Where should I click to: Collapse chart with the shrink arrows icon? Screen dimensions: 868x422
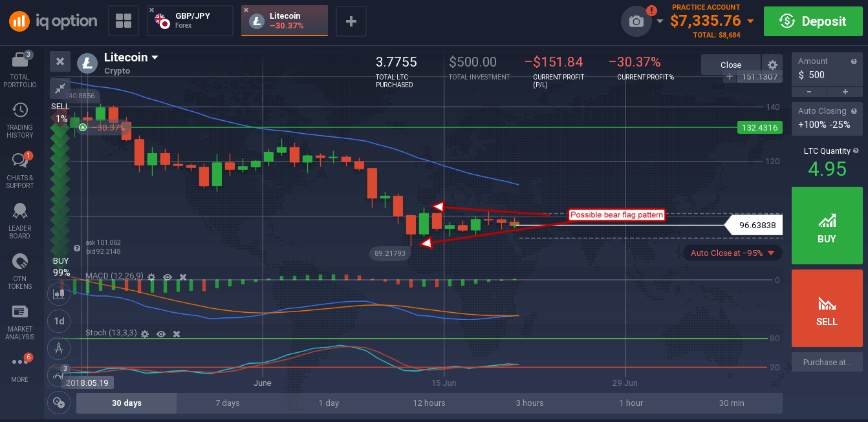(x=60, y=89)
